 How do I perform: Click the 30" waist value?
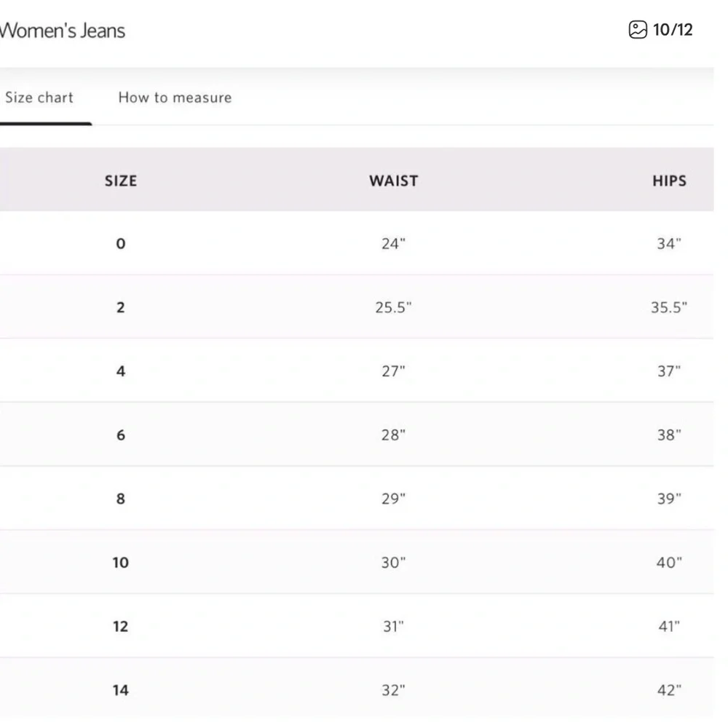click(x=393, y=562)
